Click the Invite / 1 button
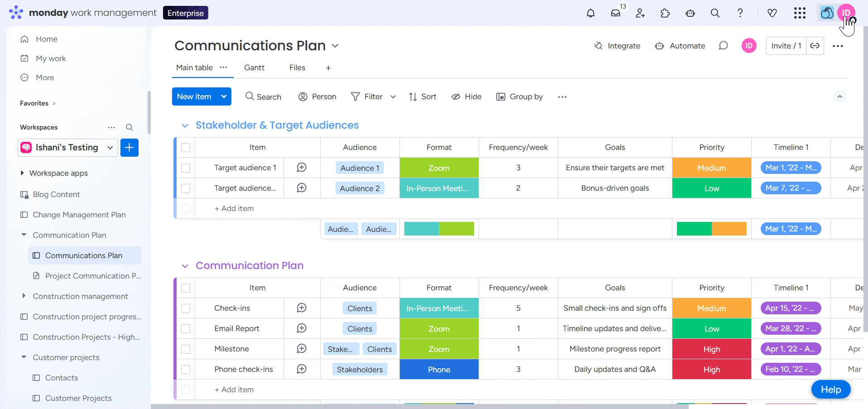The width and height of the screenshot is (868, 409). [786, 46]
